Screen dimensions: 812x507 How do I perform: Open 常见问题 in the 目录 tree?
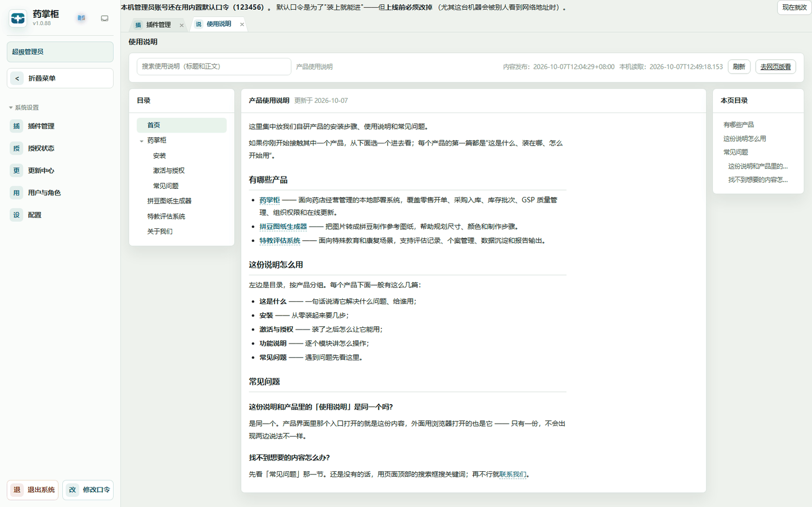pyautogui.click(x=166, y=186)
